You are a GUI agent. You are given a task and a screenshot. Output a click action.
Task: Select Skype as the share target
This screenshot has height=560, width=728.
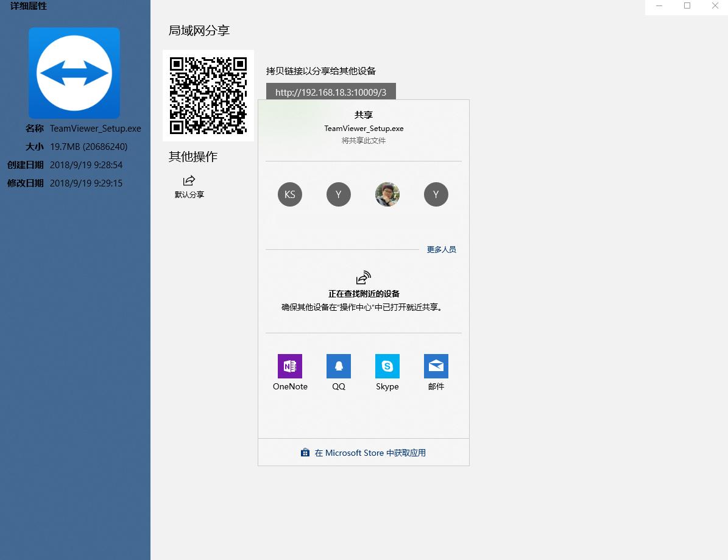click(x=387, y=366)
